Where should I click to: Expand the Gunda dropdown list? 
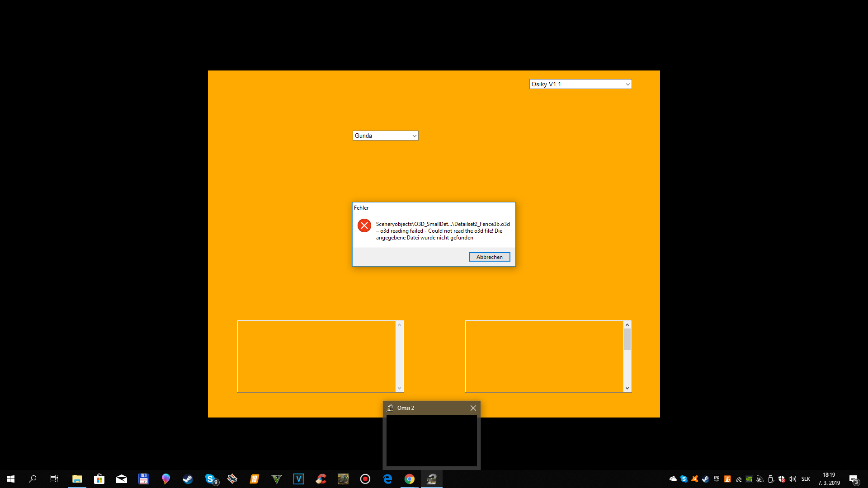tap(414, 136)
